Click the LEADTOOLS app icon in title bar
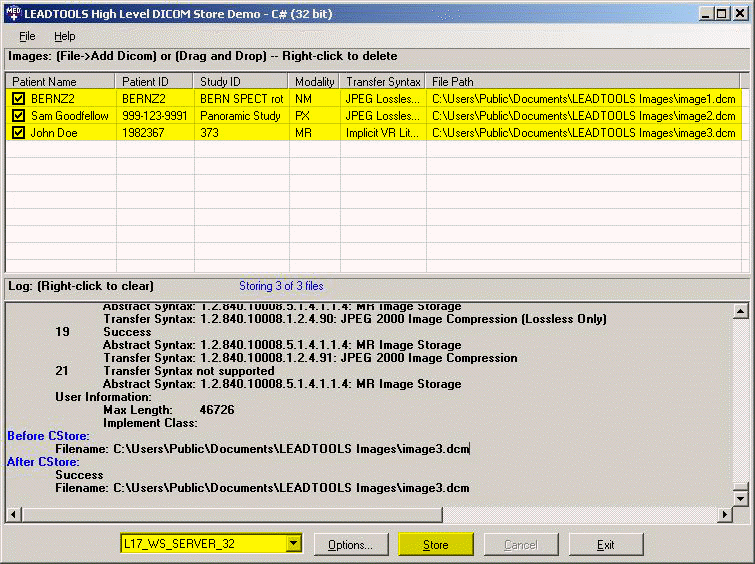 tap(12, 12)
